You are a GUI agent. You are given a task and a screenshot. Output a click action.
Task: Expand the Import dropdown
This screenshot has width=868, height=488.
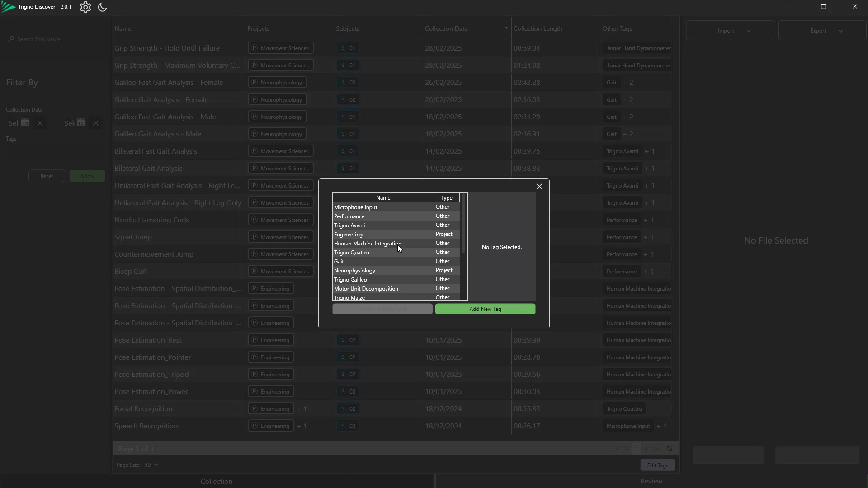coord(730,31)
